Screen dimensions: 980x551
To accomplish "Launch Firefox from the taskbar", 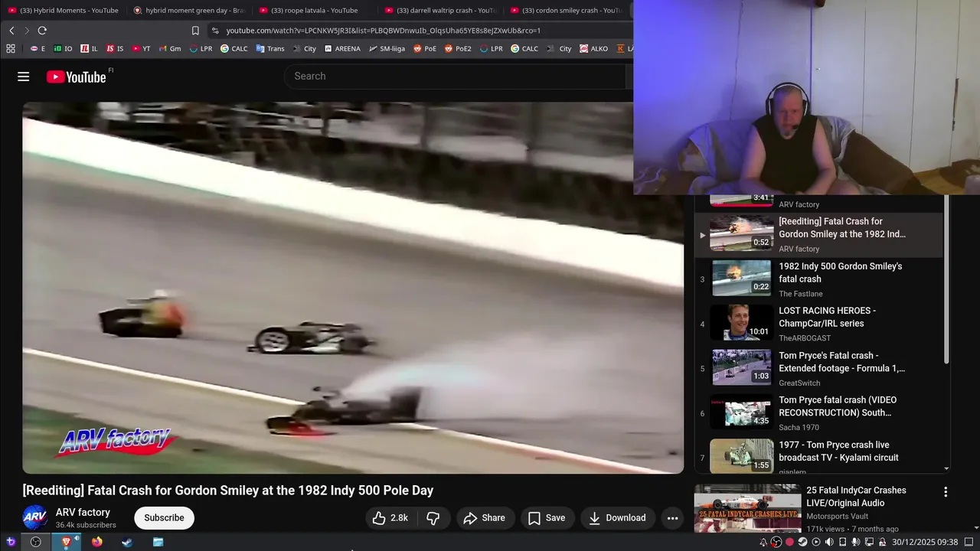I will (96, 542).
